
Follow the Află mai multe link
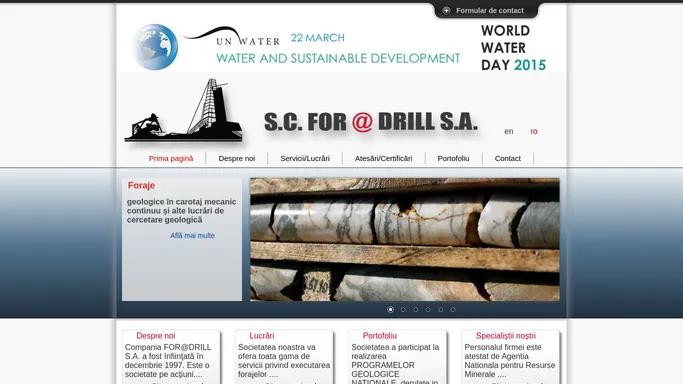(x=193, y=236)
